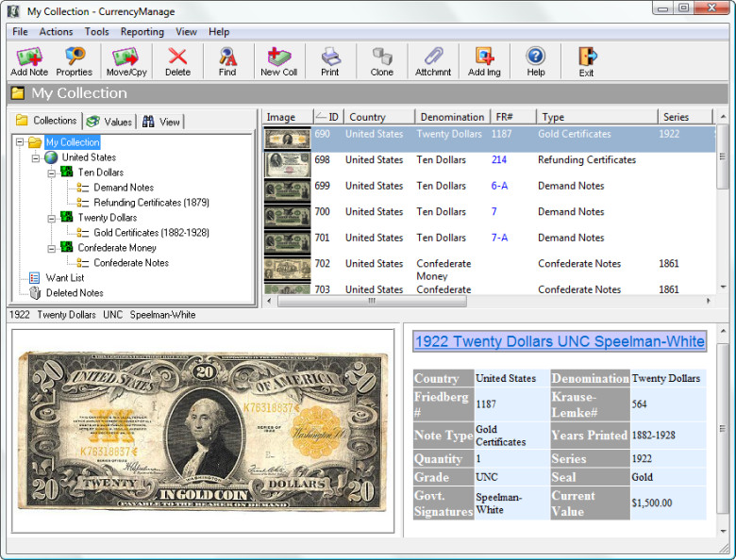The image size is (736, 560).
Task: Open the View menu in menu bar
Action: [186, 31]
